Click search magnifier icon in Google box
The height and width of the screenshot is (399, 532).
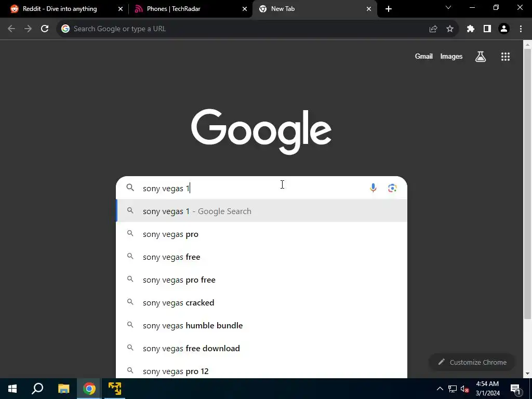pyautogui.click(x=130, y=188)
